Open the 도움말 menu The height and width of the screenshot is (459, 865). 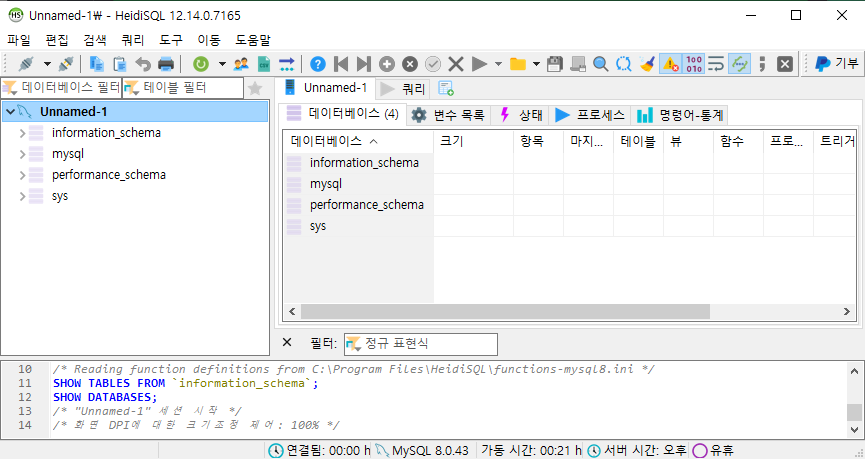[253, 40]
